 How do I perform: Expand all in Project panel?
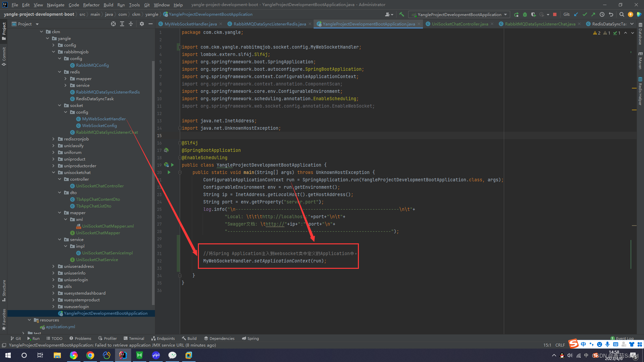click(122, 24)
